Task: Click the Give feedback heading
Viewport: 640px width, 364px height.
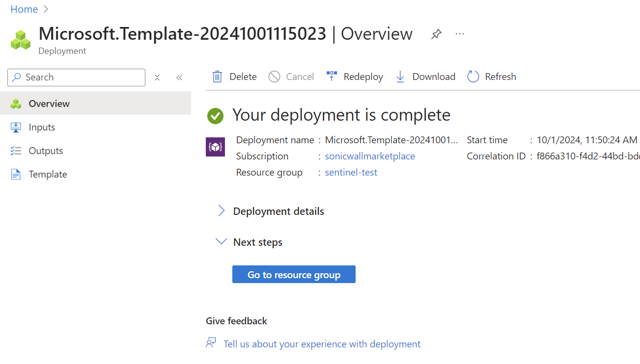Action: (x=236, y=321)
